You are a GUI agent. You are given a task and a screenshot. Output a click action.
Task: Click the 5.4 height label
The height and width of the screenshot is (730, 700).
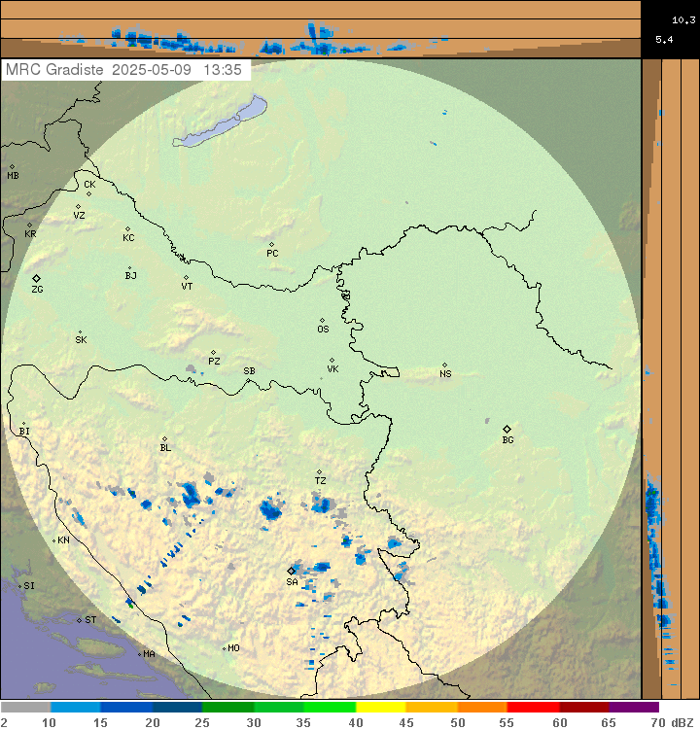[664, 40]
